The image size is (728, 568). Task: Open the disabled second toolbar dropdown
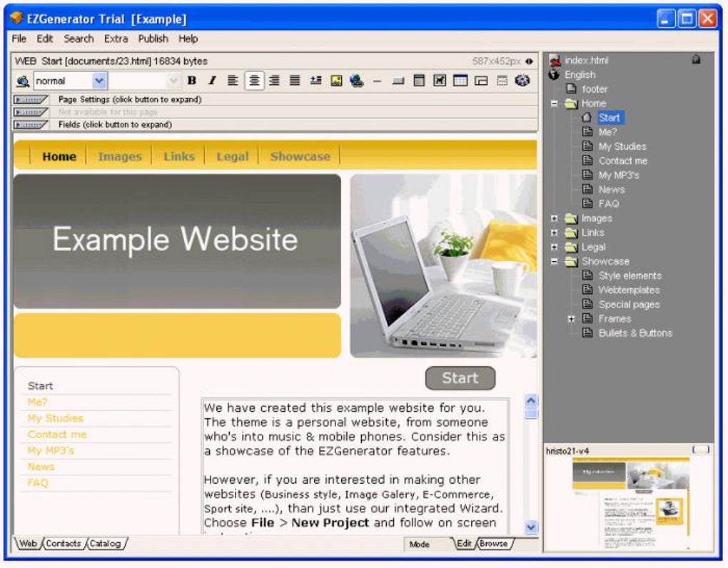tap(173, 81)
